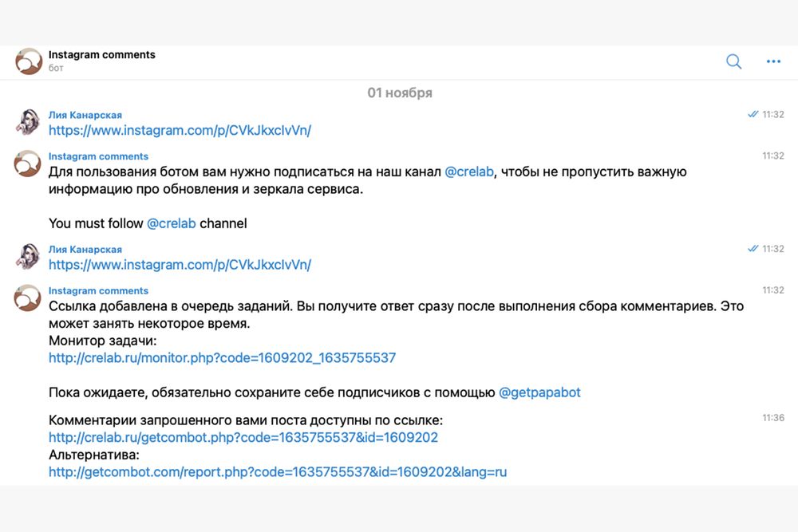Open the getcombot.com report.php alternative link
Image resolution: width=798 pixels, height=532 pixels.
[x=278, y=472]
